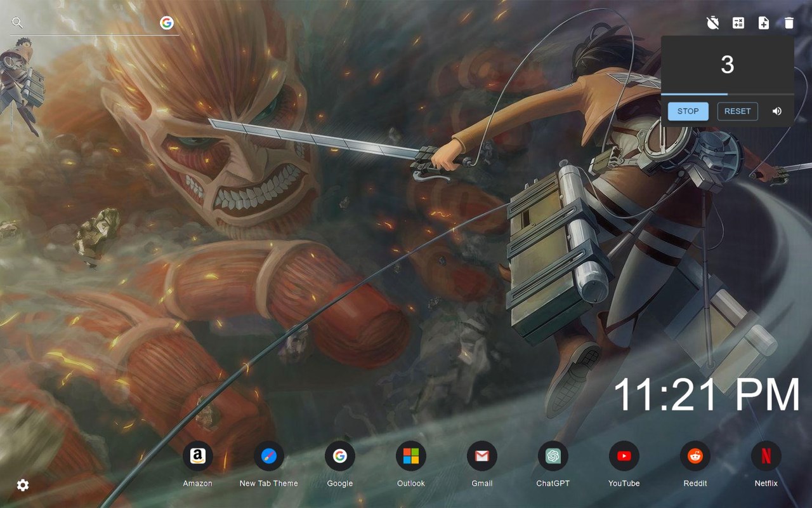Click the timer countdown display showing 3
This screenshot has width=812, height=508.
(x=728, y=64)
